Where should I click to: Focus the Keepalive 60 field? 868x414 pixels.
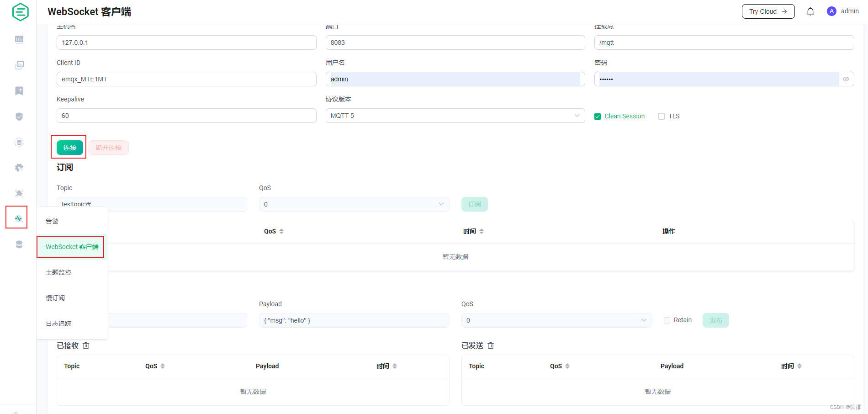(186, 116)
